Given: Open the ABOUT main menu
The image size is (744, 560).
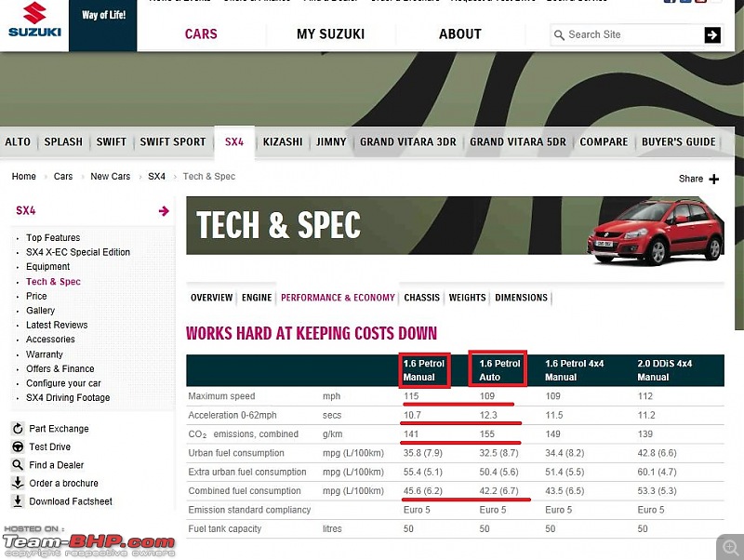Looking at the screenshot, I should point(459,34).
